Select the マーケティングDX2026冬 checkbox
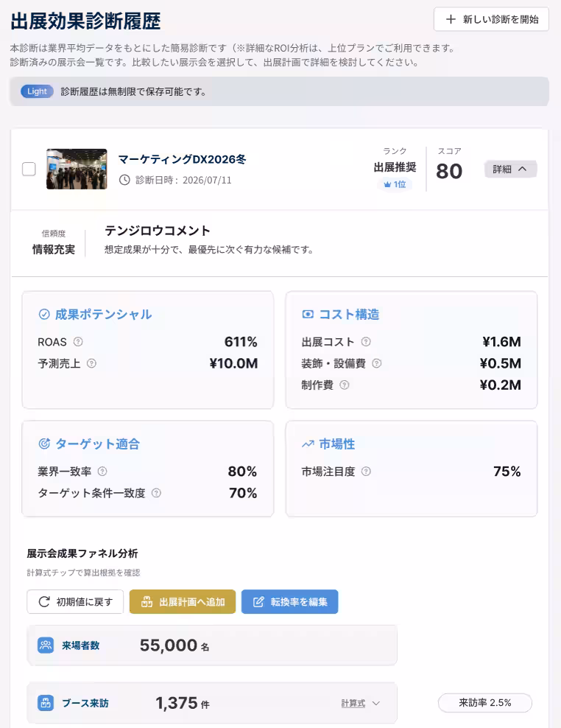This screenshot has height=728, width=561. tap(29, 169)
